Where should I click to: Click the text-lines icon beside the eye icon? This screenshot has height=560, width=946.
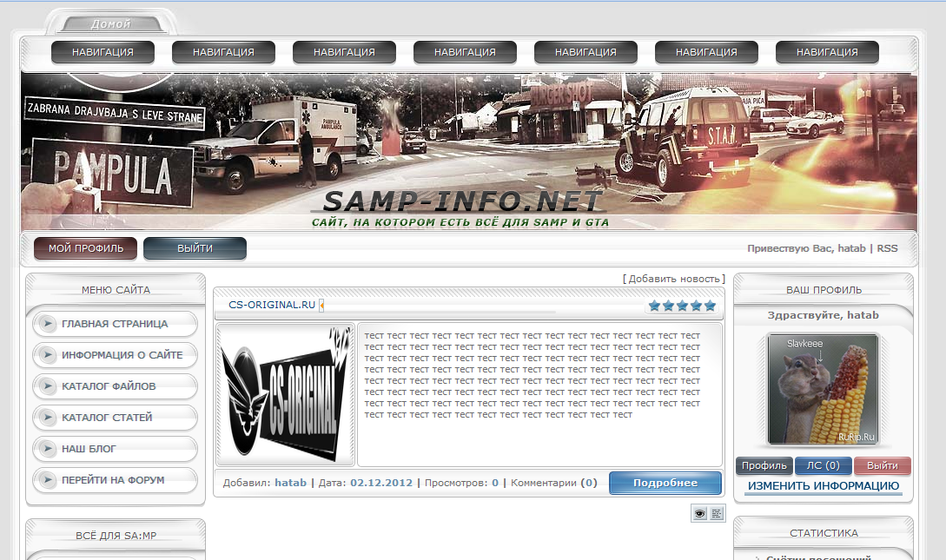[716, 514]
